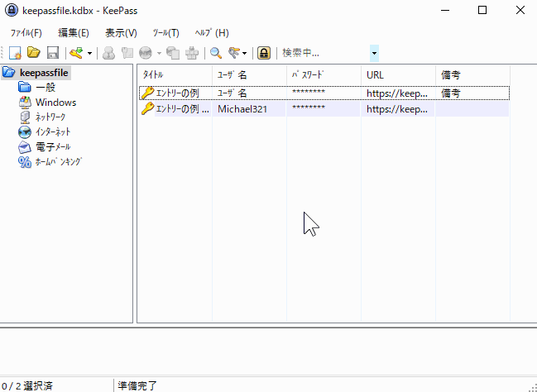Open the ヘルプ(H) menu
537x392 pixels.
[212, 33]
